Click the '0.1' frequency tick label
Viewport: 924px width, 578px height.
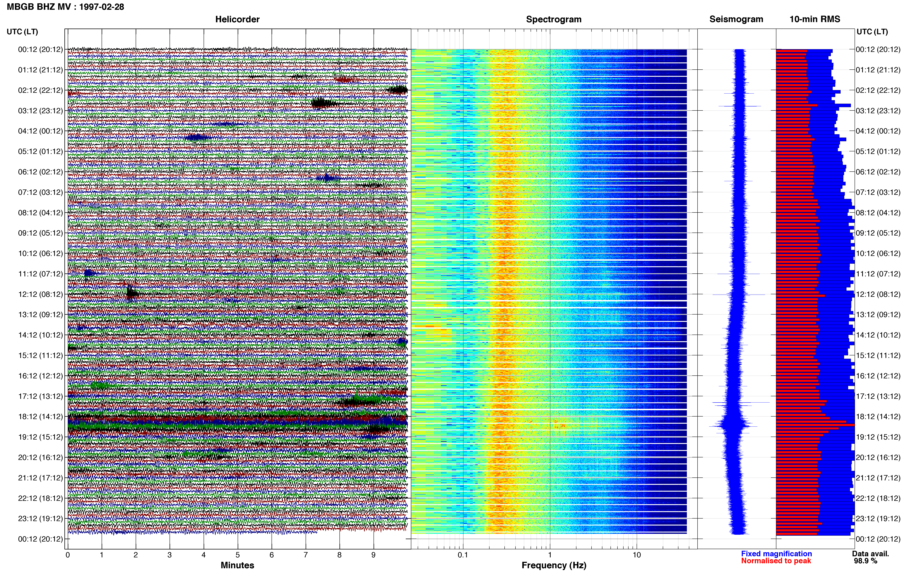click(x=463, y=555)
